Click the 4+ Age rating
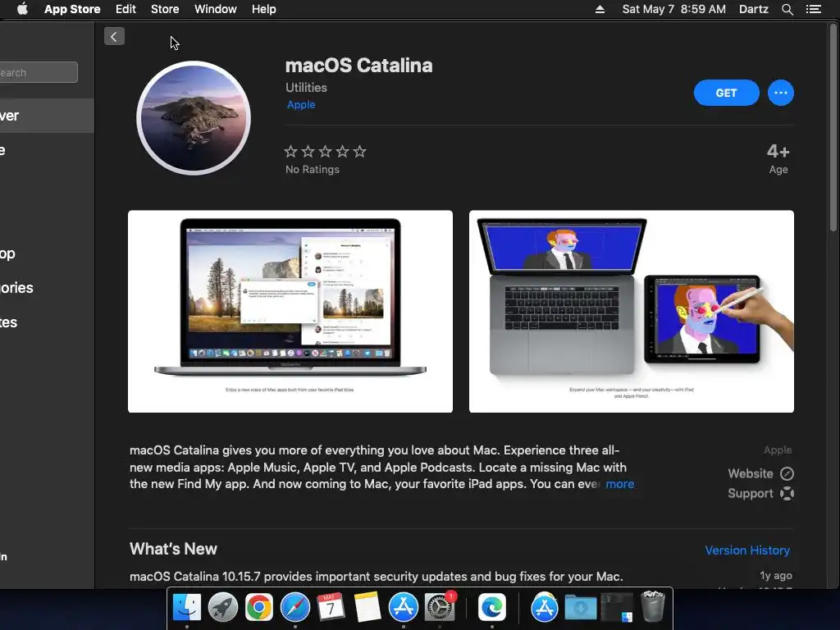Image resolution: width=840 pixels, height=630 pixels. tap(778, 158)
